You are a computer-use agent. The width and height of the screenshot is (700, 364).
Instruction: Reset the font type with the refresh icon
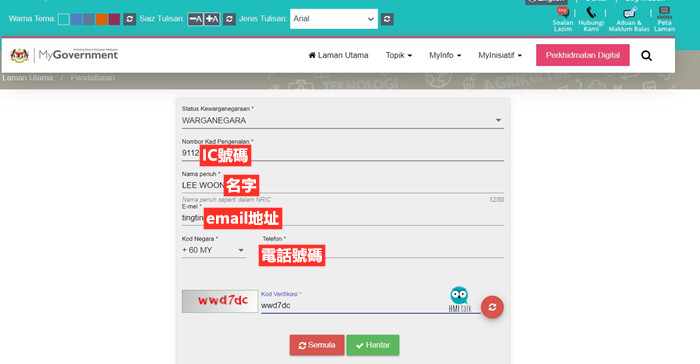coord(387,19)
